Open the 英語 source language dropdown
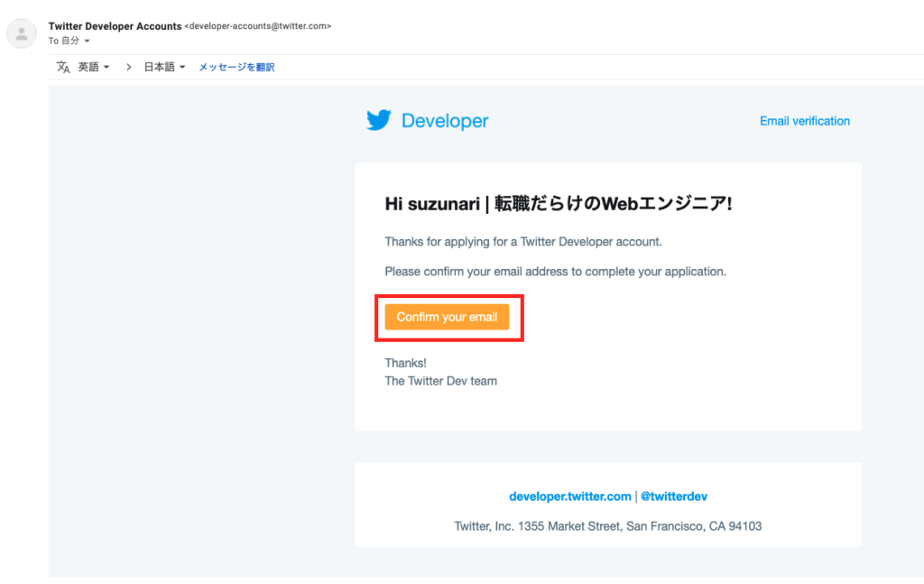 click(x=94, y=67)
